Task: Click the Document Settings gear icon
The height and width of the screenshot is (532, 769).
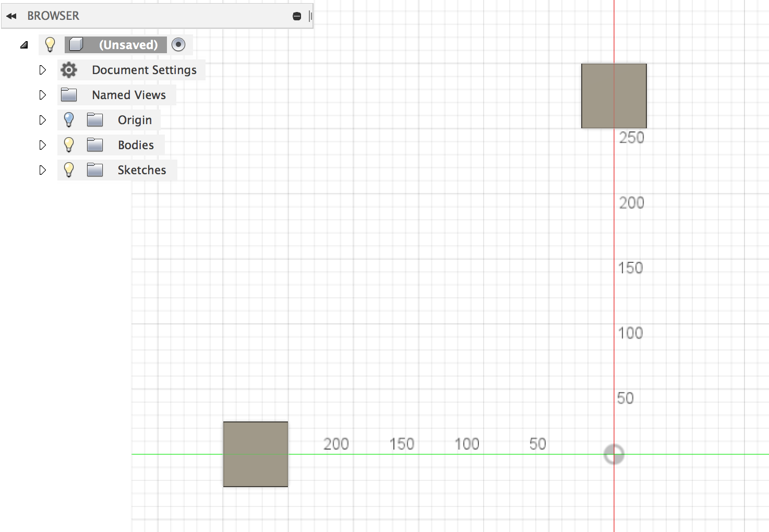Action: (x=68, y=70)
